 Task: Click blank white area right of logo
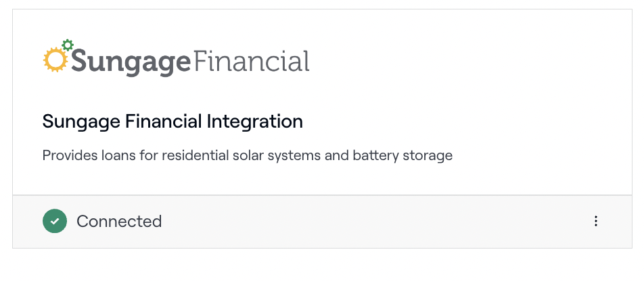pyautogui.click(x=468, y=61)
